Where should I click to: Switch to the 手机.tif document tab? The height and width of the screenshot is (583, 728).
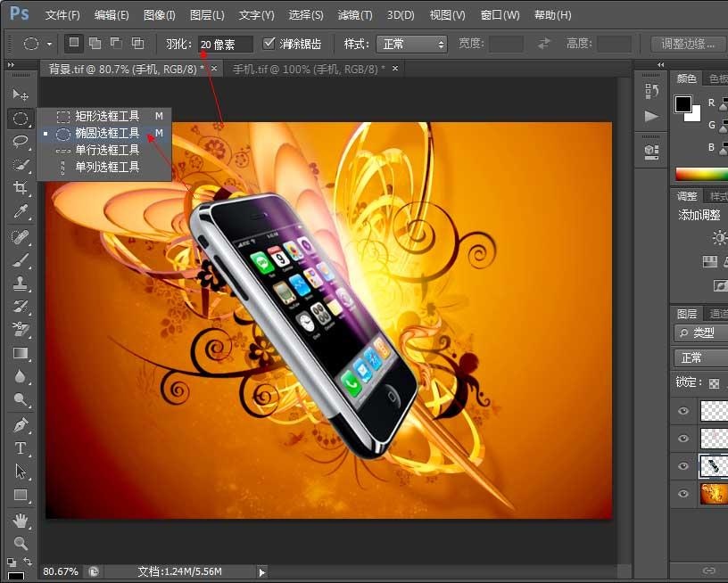(308, 69)
